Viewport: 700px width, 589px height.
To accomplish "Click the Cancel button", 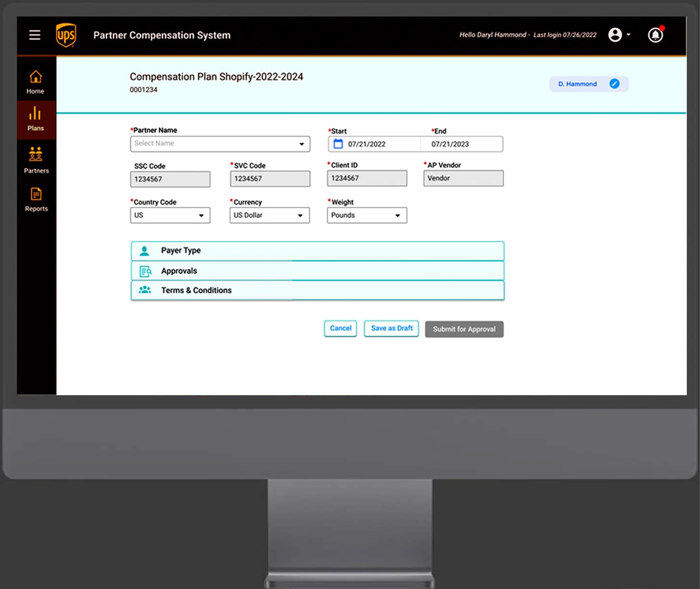I will tap(340, 328).
